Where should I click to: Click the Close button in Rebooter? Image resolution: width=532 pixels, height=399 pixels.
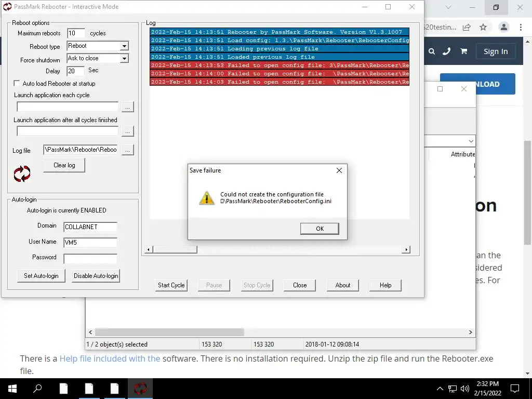pyautogui.click(x=300, y=285)
